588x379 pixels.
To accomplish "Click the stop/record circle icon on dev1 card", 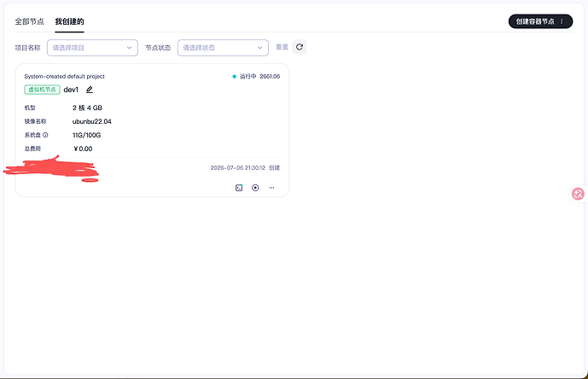I will pyautogui.click(x=255, y=188).
